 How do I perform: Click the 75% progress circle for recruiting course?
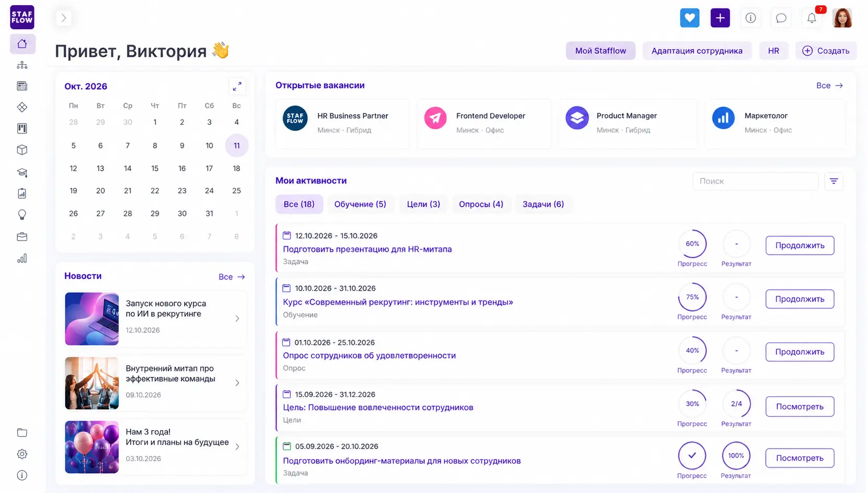coord(692,297)
